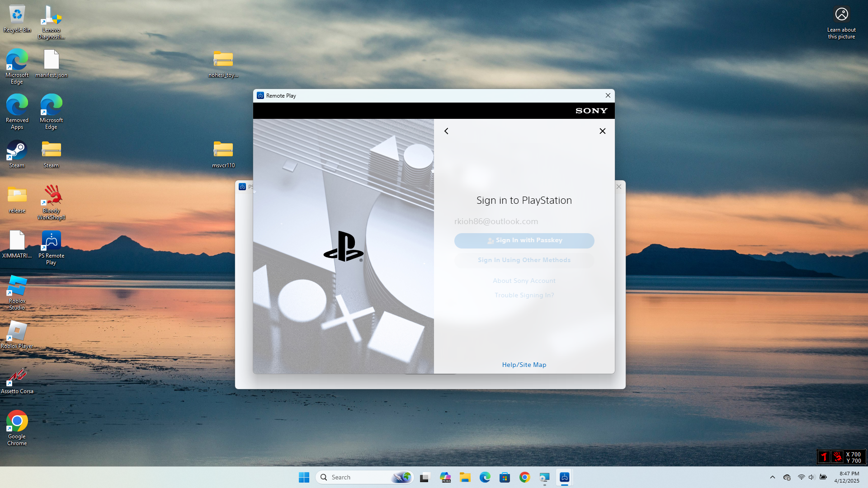Image resolution: width=868 pixels, height=488 pixels.
Task: Open Google Chrome from the taskbar
Action: tap(525, 477)
